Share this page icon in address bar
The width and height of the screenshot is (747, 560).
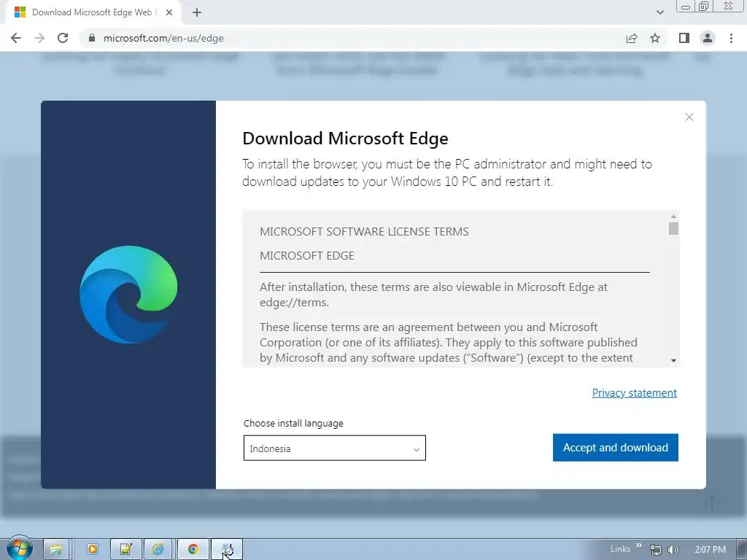point(632,38)
